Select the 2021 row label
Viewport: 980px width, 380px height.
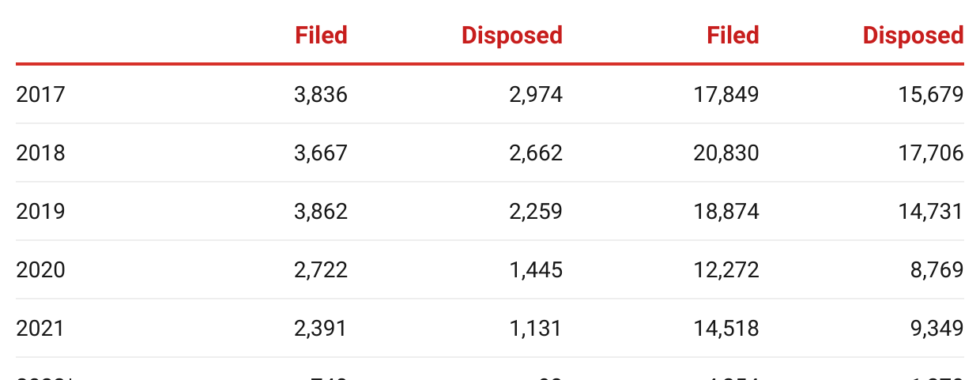click(40, 328)
